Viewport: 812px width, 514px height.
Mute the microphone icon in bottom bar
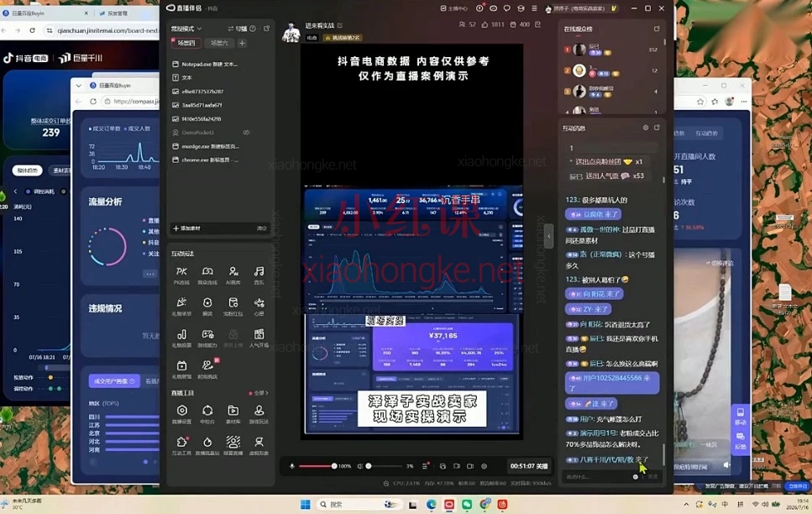pos(291,466)
